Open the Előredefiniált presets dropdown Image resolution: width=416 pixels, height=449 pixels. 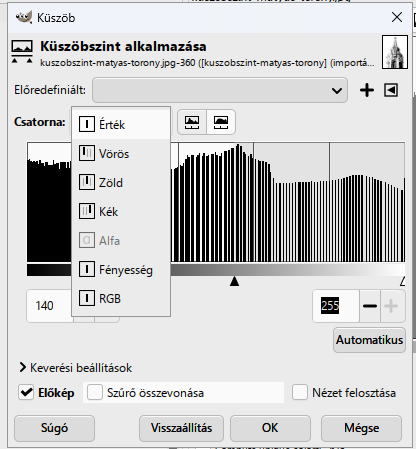point(220,90)
